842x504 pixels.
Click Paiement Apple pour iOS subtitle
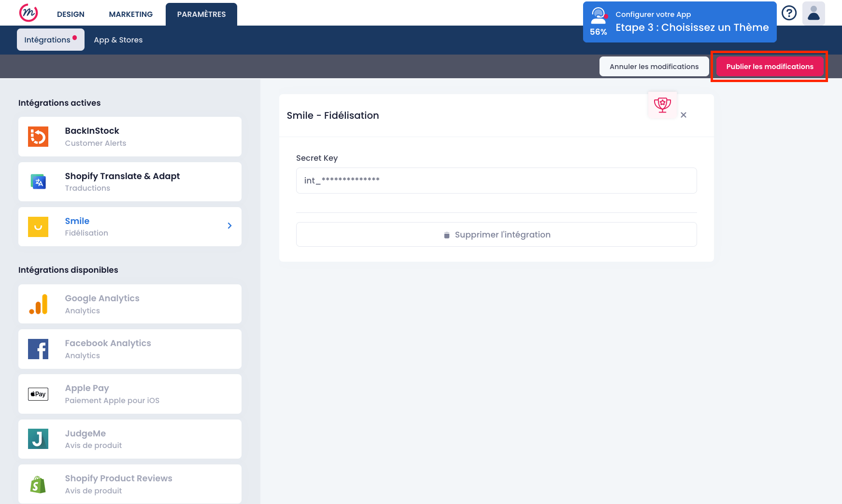pyautogui.click(x=112, y=401)
